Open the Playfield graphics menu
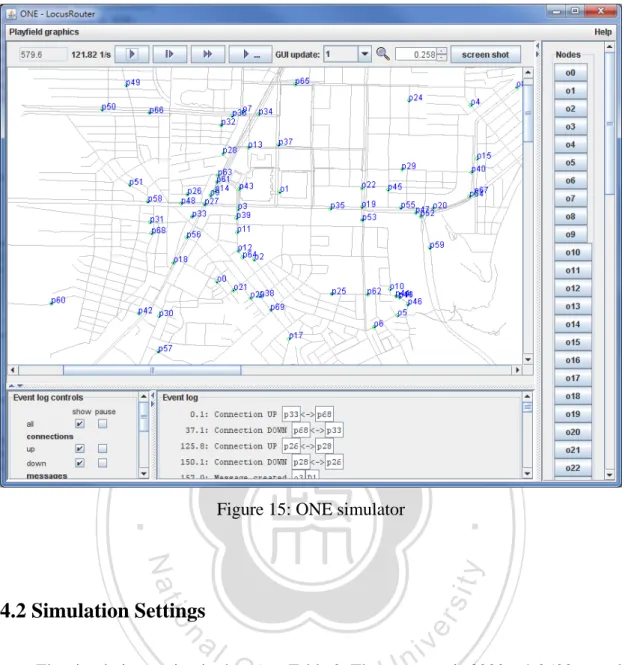This screenshot has width=625, height=665. pos(44,32)
